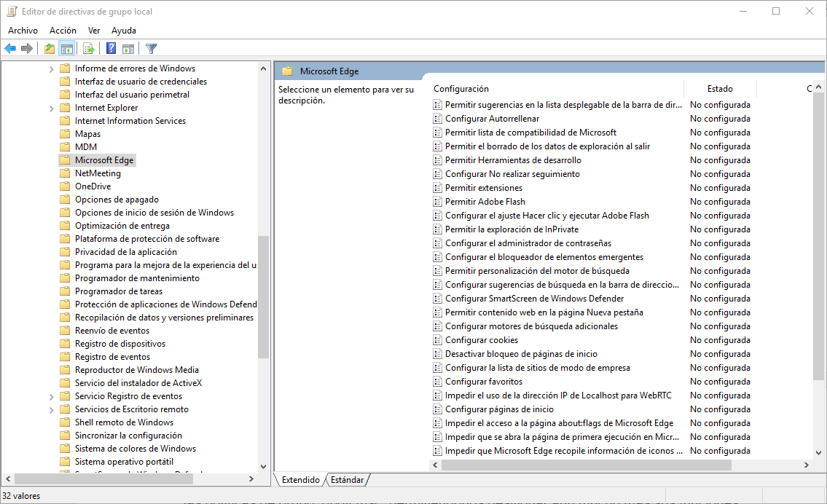Select Reproductor de Windows Media folder
The width and height of the screenshot is (827, 504).
tap(136, 370)
